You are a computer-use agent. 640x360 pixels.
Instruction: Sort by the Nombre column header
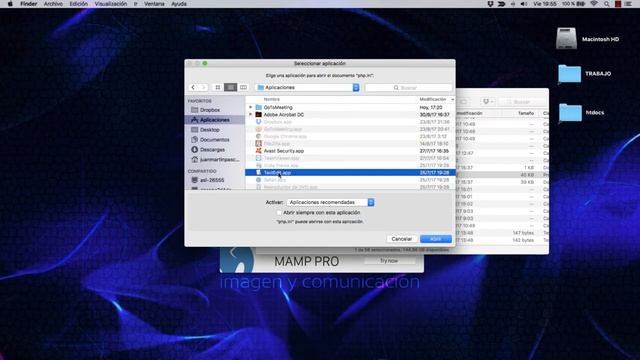point(271,99)
